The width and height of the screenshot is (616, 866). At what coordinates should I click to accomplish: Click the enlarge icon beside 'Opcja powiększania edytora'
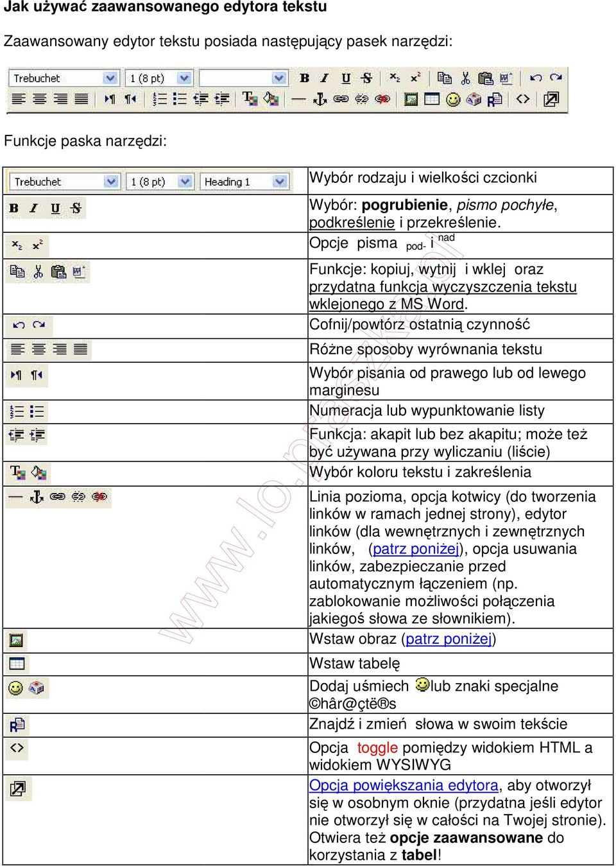[18, 788]
